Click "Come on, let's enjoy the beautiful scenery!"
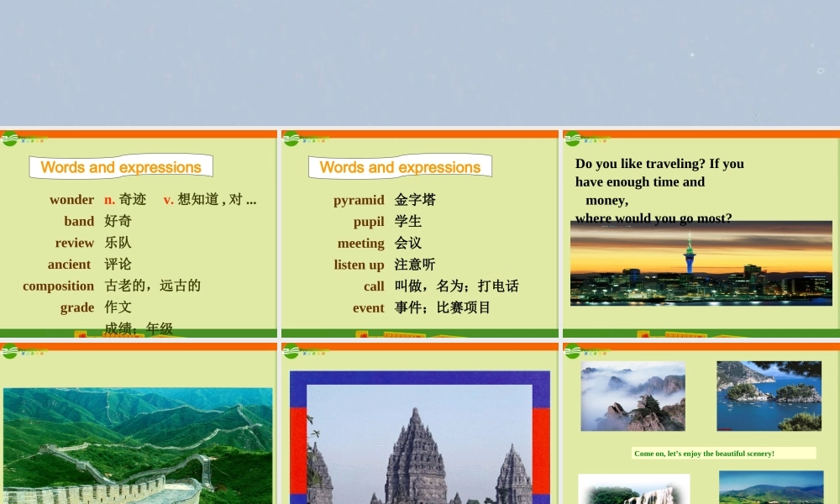The height and width of the screenshot is (504, 840). click(704, 453)
